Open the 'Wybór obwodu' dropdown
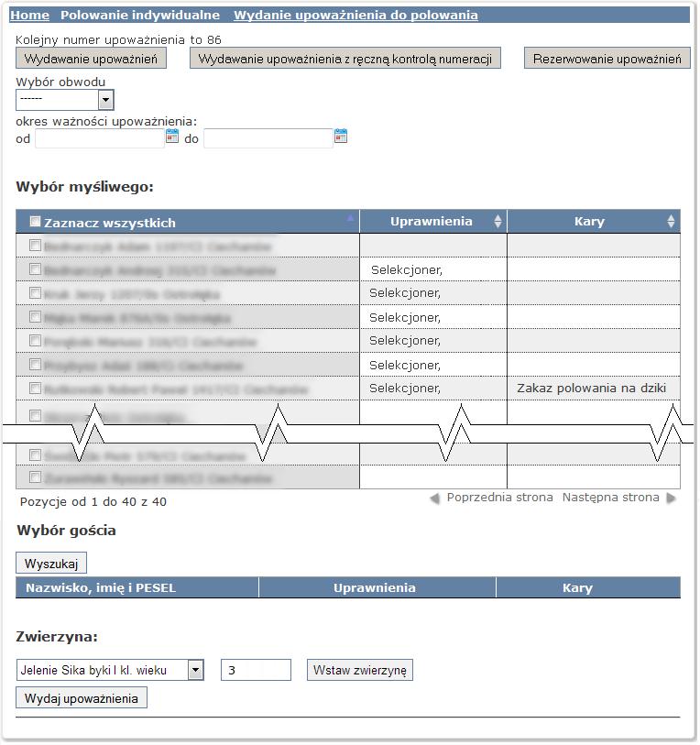 (x=65, y=100)
